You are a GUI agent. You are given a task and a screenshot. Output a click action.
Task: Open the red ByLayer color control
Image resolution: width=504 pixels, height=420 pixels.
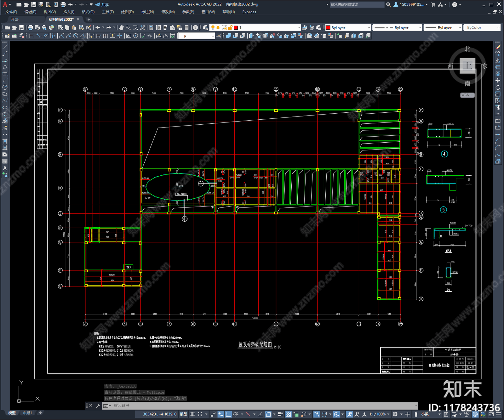(348, 28)
